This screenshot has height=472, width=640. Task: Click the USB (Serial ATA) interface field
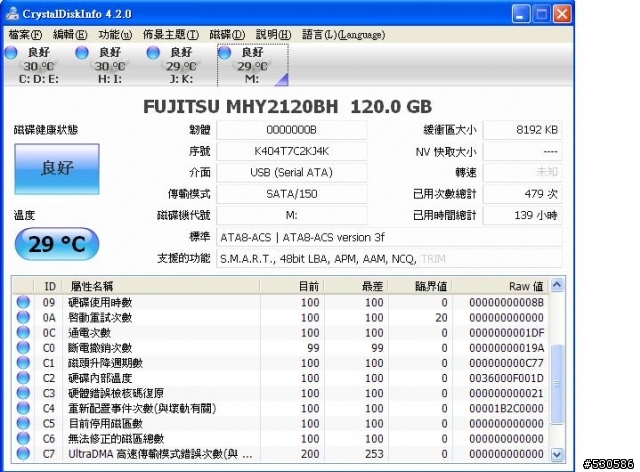point(291,172)
